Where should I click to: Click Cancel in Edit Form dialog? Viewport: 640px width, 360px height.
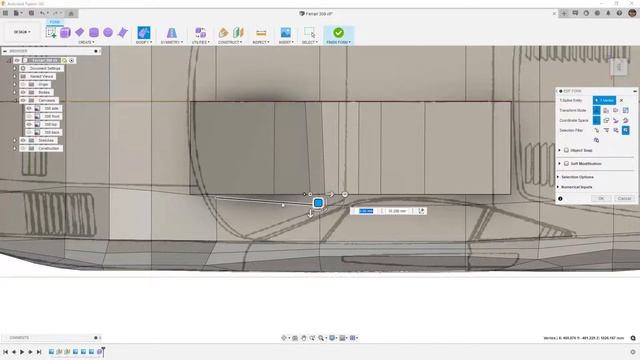click(624, 198)
